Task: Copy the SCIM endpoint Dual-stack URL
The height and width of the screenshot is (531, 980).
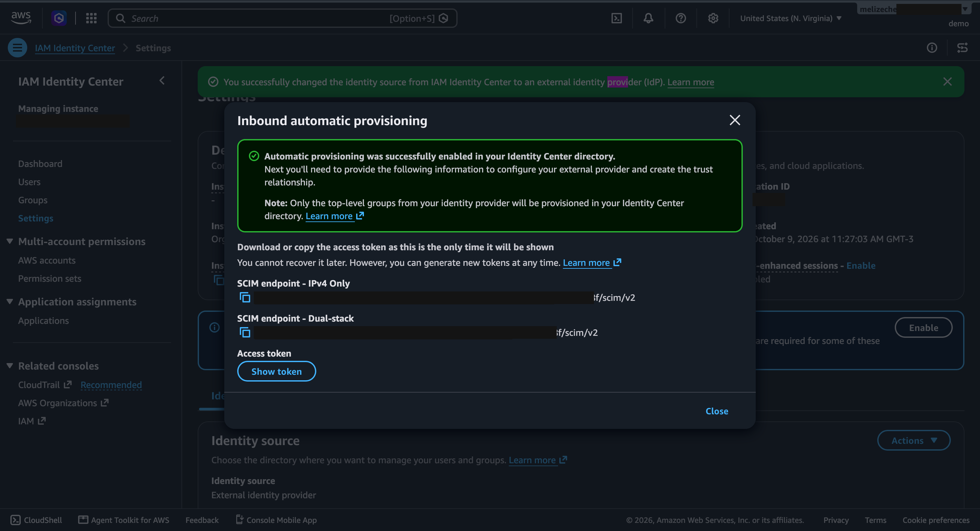Action: click(x=245, y=332)
